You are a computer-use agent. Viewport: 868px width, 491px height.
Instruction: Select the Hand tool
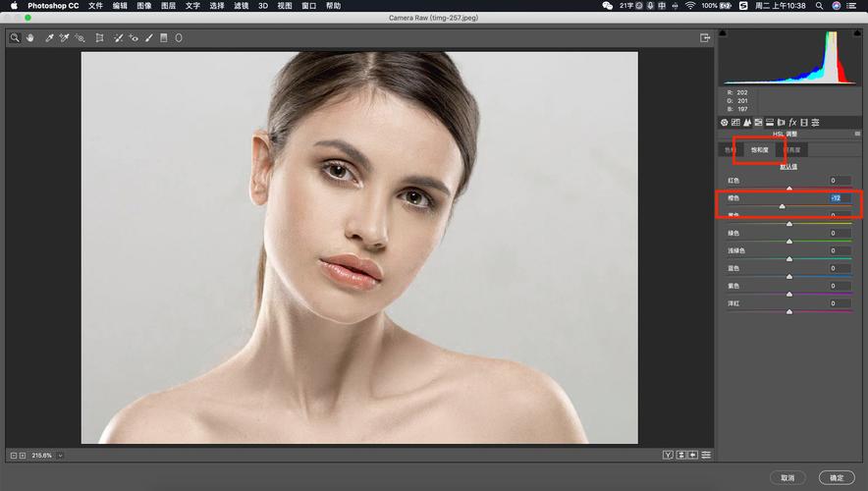(29, 37)
